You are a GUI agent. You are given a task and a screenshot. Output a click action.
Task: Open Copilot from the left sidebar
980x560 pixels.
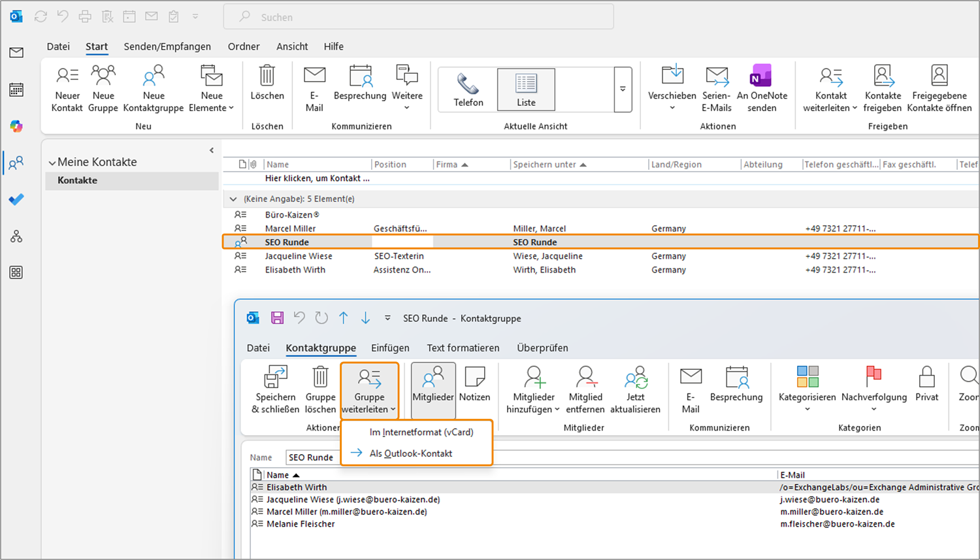point(16,126)
